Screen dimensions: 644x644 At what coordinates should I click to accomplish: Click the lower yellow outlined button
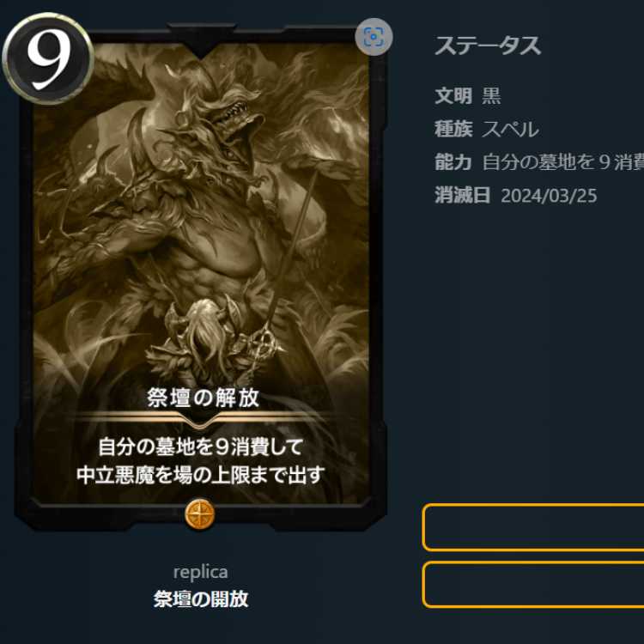tap(533, 585)
